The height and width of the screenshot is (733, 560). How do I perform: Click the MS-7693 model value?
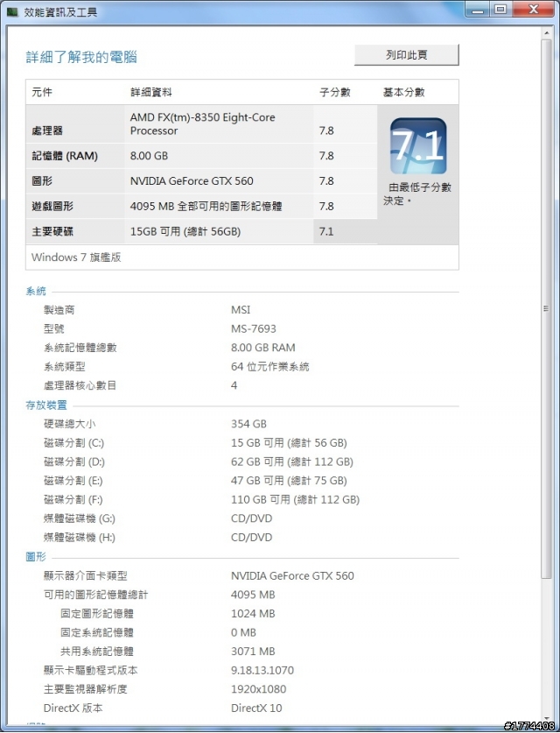tap(254, 328)
